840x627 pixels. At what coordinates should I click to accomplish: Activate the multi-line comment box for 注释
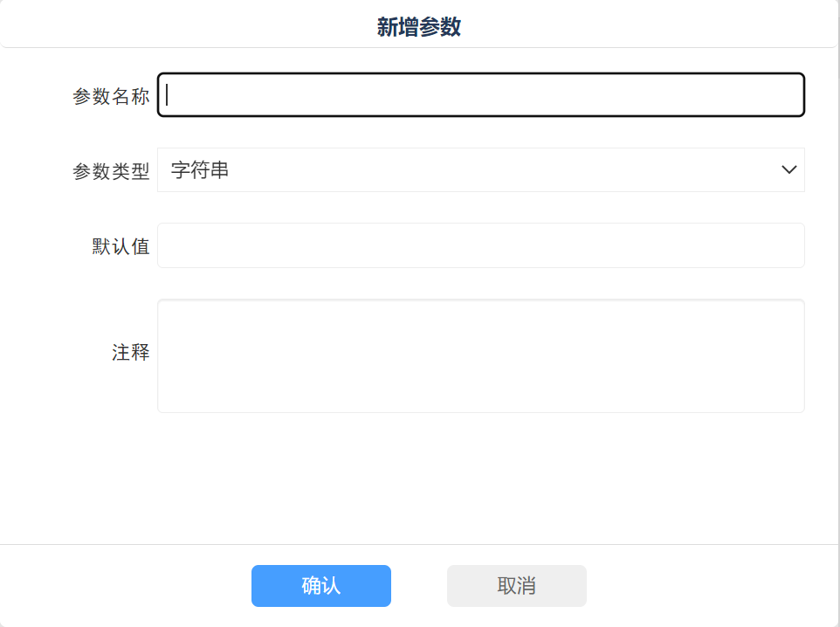[x=480, y=355]
